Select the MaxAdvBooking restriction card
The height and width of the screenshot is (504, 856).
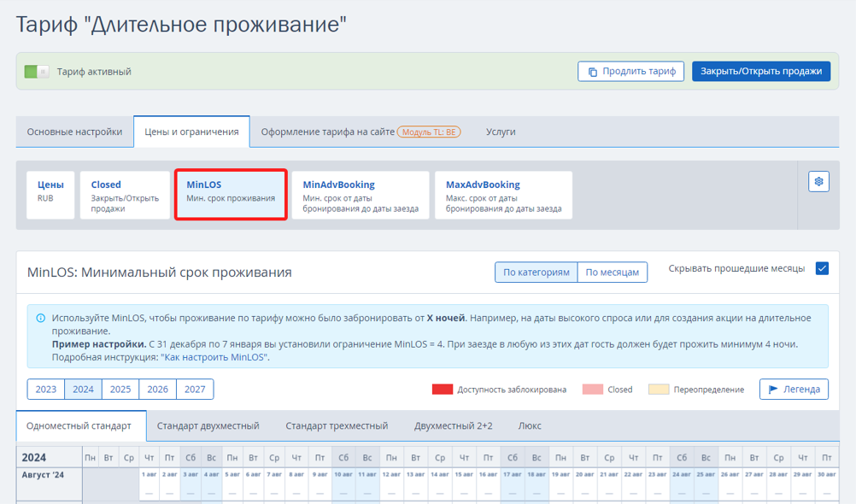[x=503, y=195]
